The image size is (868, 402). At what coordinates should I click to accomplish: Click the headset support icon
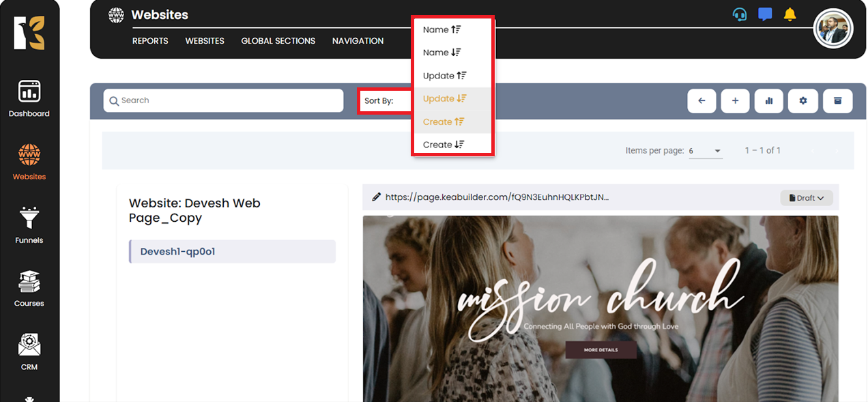click(739, 14)
